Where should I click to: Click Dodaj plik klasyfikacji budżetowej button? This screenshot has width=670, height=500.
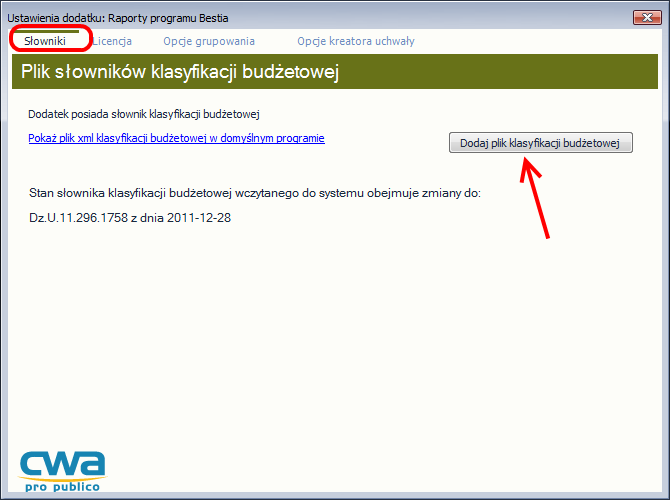click(x=541, y=143)
